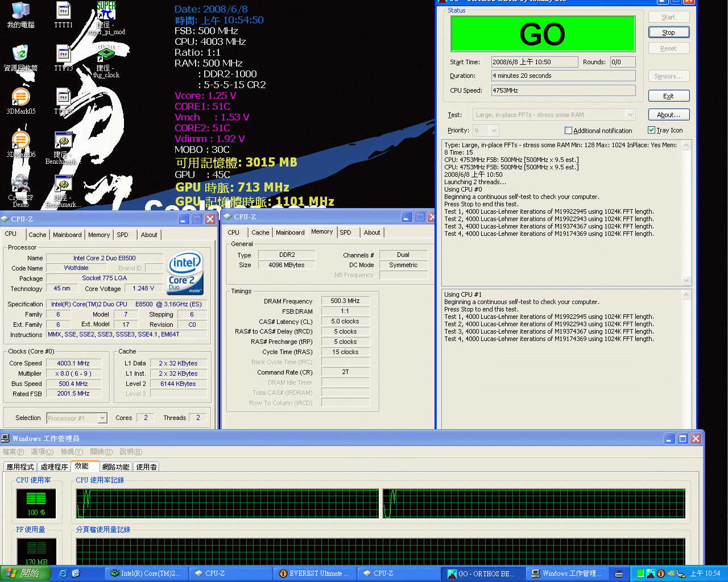Screen dimensions: 728x582
Task: Click the DRAM Frequency value field
Action: 346,301
